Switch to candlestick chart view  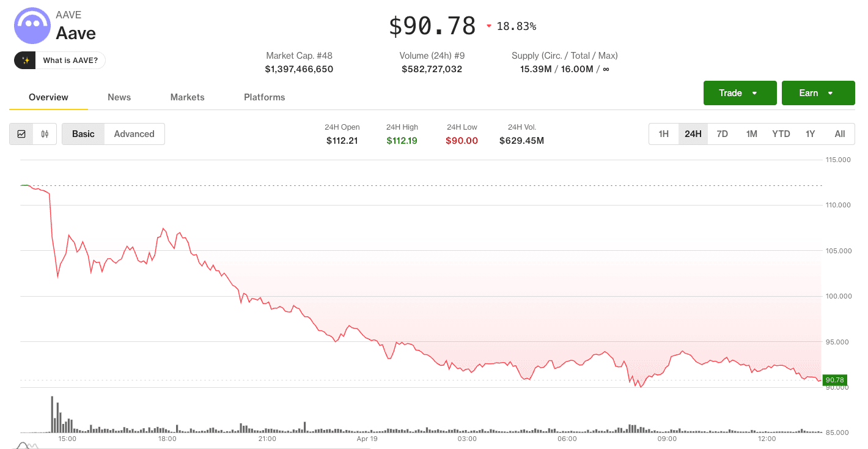pos(44,133)
